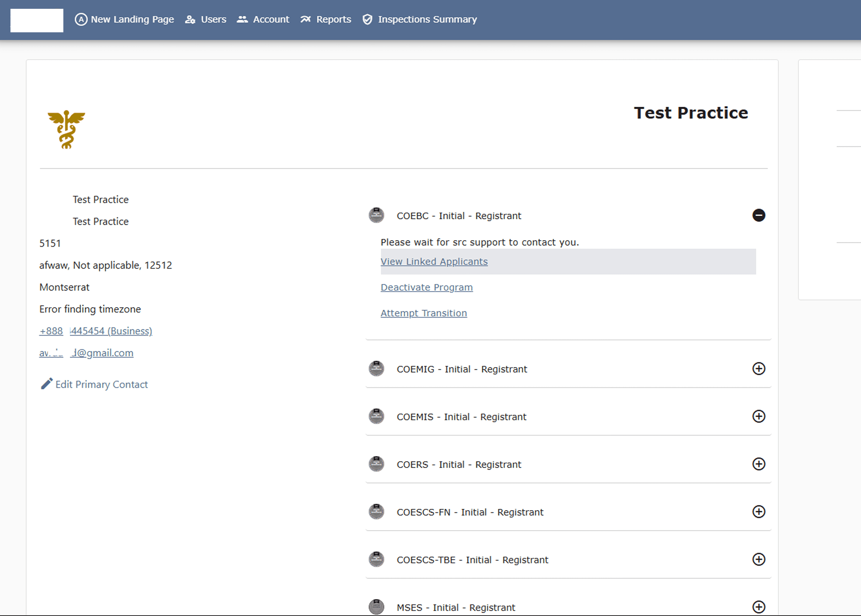861x616 pixels.
Task: Expand the COESCS-FN Initial Registrant row
Action: (x=758, y=512)
